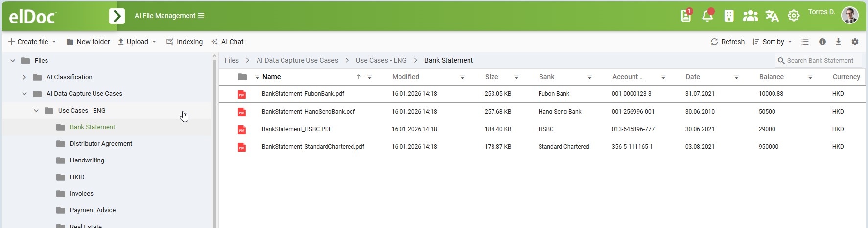Click account number 013-645896-777

[x=633, y=129]
